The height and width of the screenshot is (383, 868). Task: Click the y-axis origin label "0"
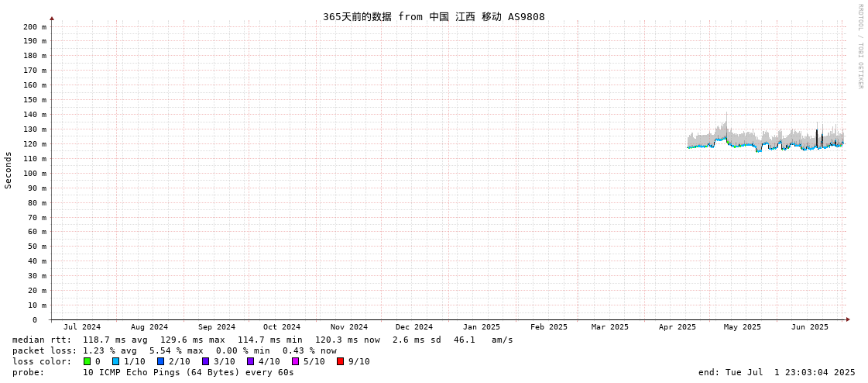coord(34,320)
